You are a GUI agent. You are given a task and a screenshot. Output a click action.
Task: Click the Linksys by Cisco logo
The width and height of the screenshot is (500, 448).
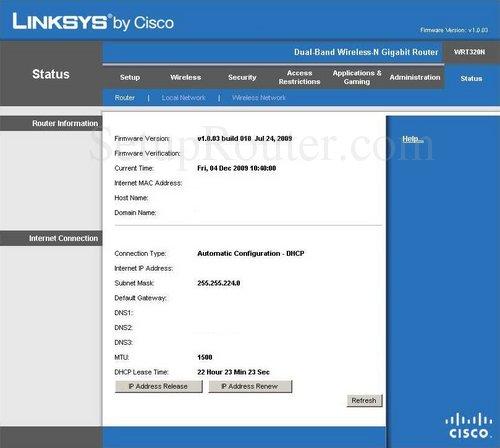tap(93, 22)
